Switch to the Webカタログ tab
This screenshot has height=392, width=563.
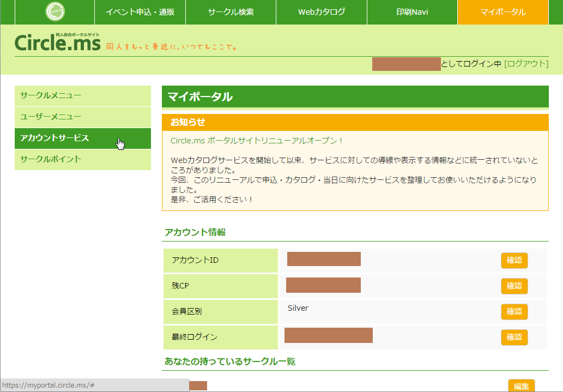pos(322,12)
